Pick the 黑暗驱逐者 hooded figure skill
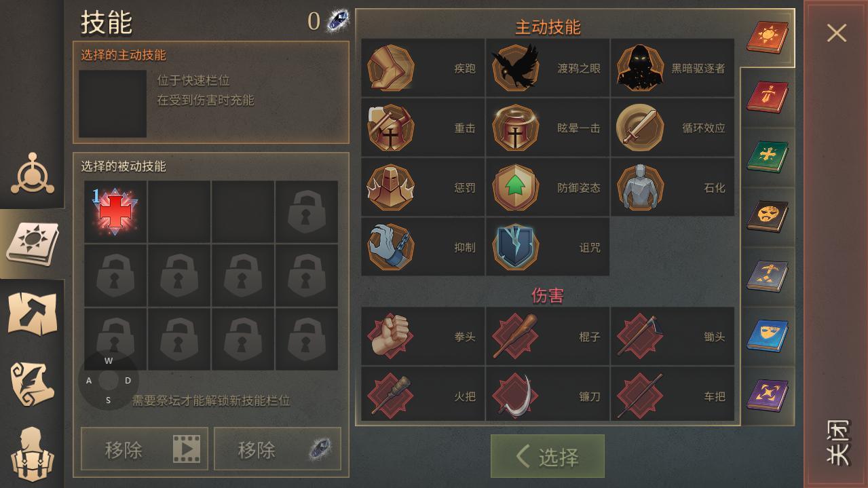Image resolution: width=868 pixels, height=488 pixels. [673, 68]
